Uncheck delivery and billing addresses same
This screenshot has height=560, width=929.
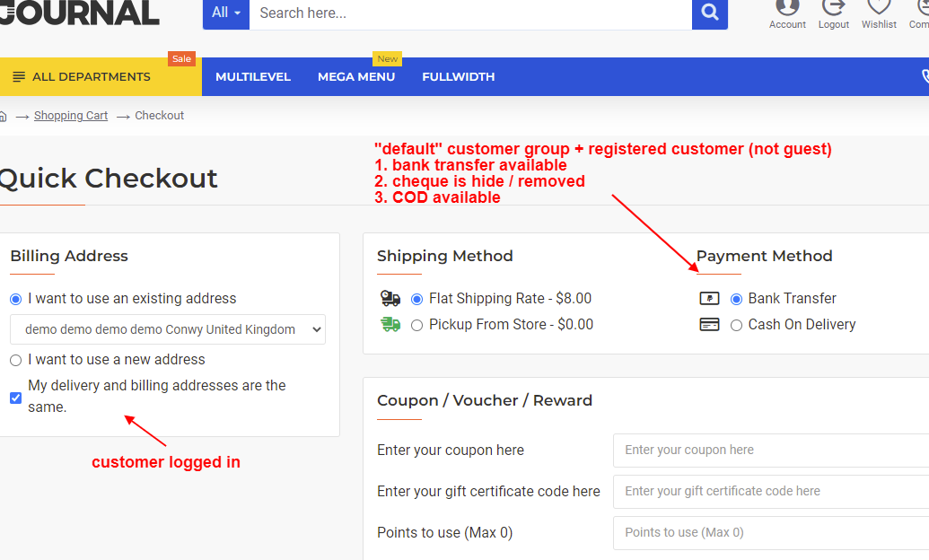(16, 398)
